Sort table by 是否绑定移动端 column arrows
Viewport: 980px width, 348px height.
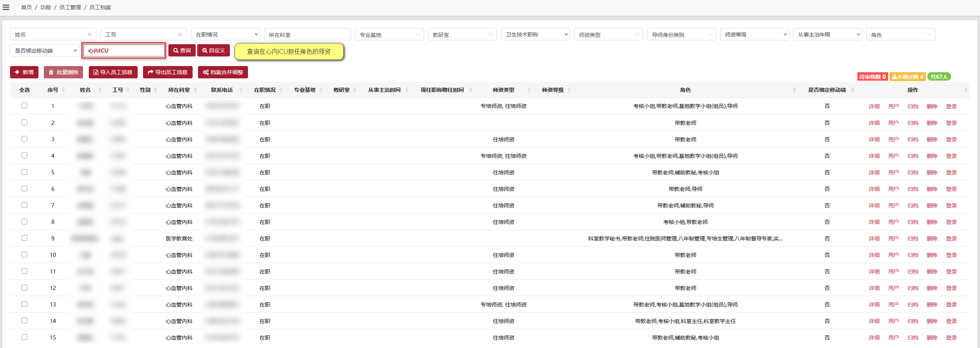pos(852,90)
